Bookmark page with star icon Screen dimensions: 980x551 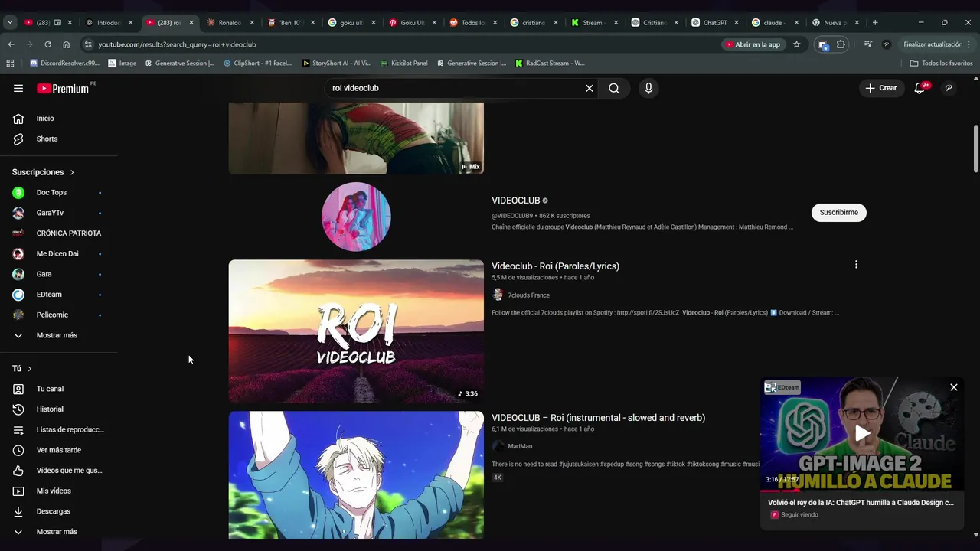(796, 44)
